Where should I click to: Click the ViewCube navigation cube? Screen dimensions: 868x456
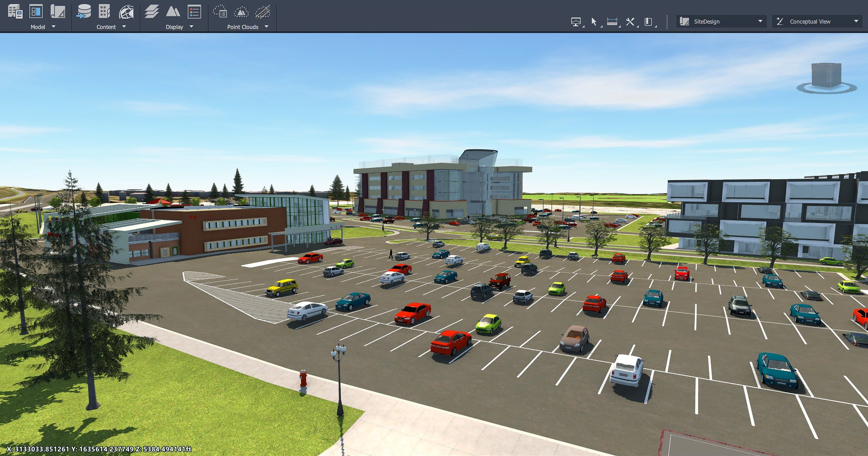pos(826,76)
